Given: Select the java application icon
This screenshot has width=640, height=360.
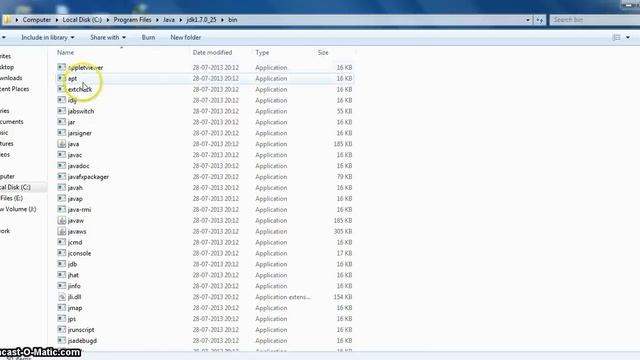Looking at the screenshot, I should pos(62,144).
